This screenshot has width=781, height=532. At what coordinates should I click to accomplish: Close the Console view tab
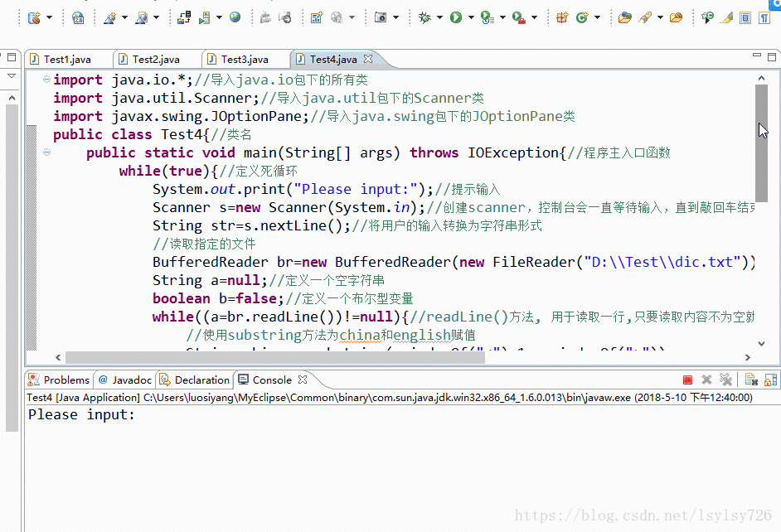coord(303,380)
